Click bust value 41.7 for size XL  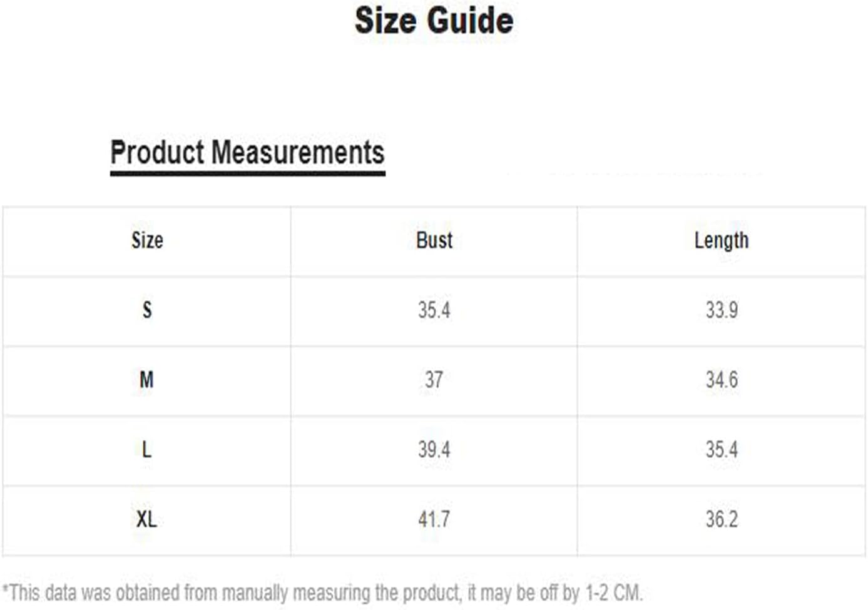(x=434, y=519)
